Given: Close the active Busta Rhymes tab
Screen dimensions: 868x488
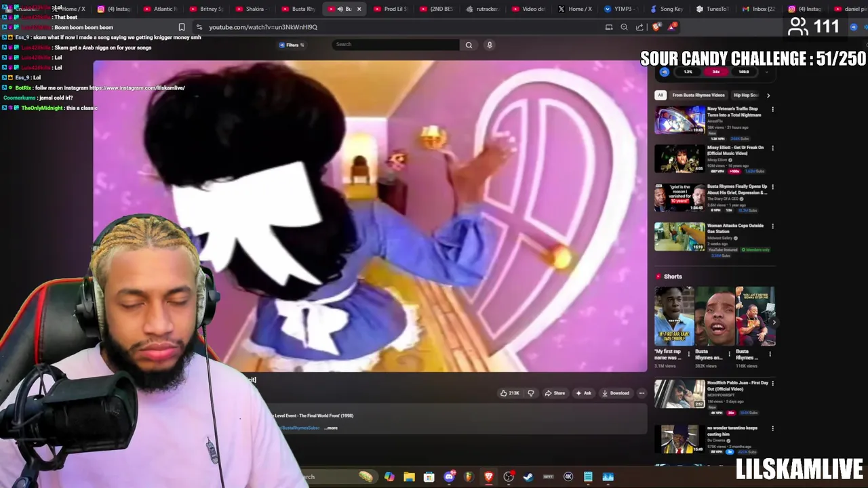Looking at the screenshot, I should [x=359, y=9].
